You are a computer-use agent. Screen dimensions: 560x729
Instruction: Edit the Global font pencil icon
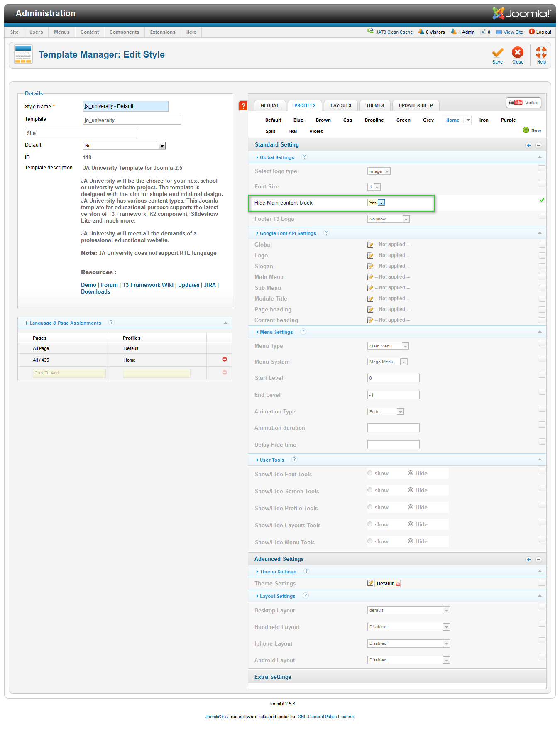coord(370,245)
